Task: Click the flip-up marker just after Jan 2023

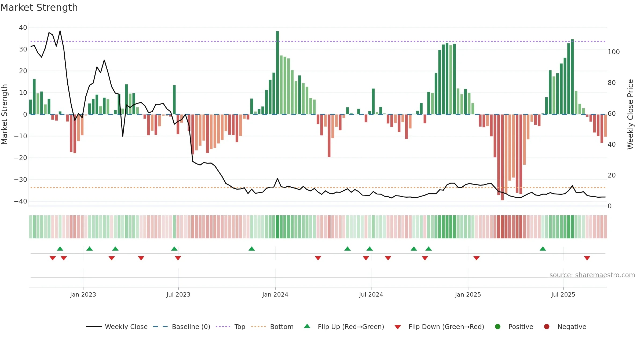Action: pyautogui.click(x=90, y=249)
